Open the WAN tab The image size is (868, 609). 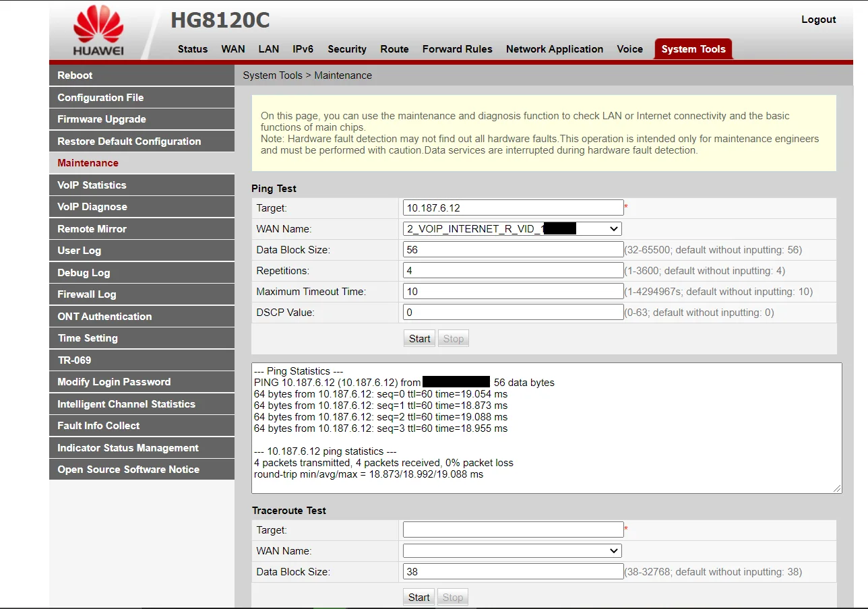click(233, 49)
